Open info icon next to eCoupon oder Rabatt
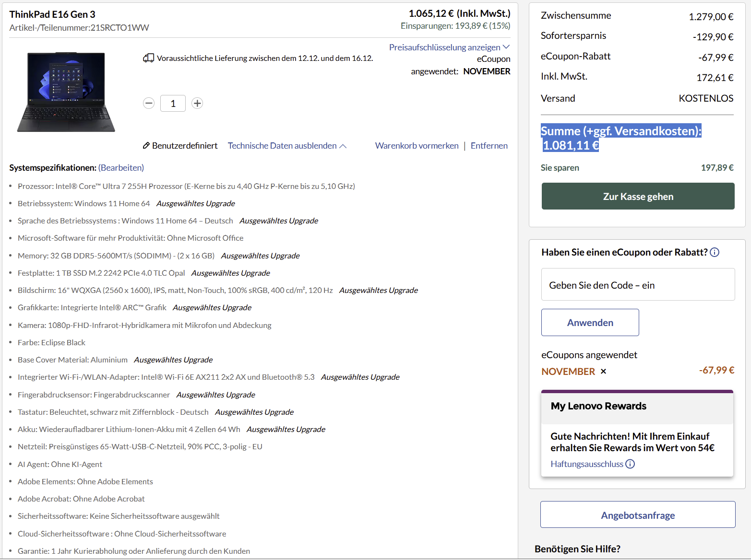 coord(715,252)
